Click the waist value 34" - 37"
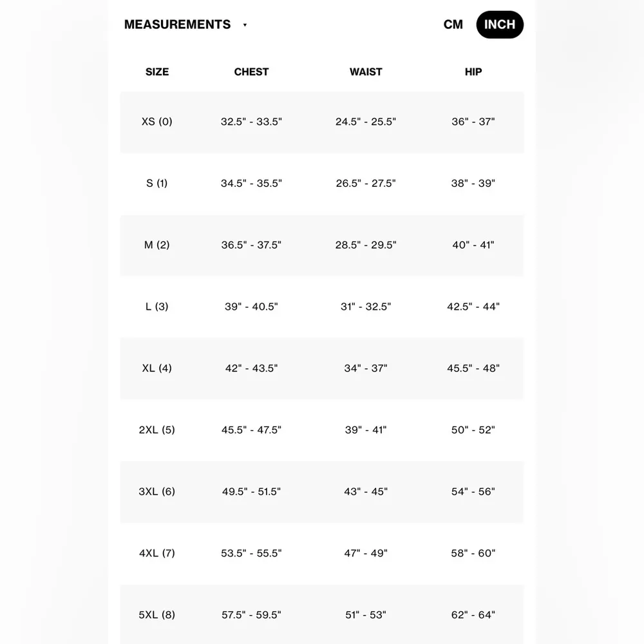The image size is (644, 644). [366, 368]
